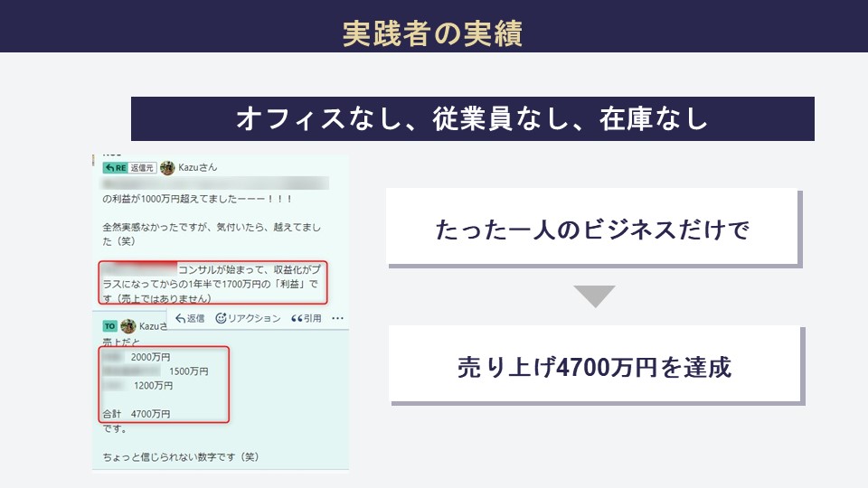Click the 売り上げ4700万円を達成 box
Viewport: 868px width, 488px height.
(x=595, y=365)
